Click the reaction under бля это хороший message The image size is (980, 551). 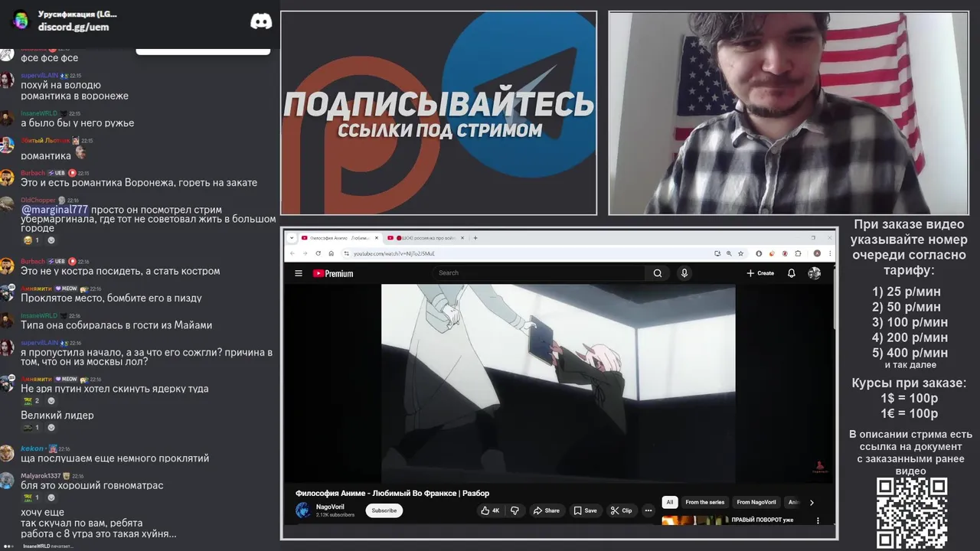click(x=31, y=497)
